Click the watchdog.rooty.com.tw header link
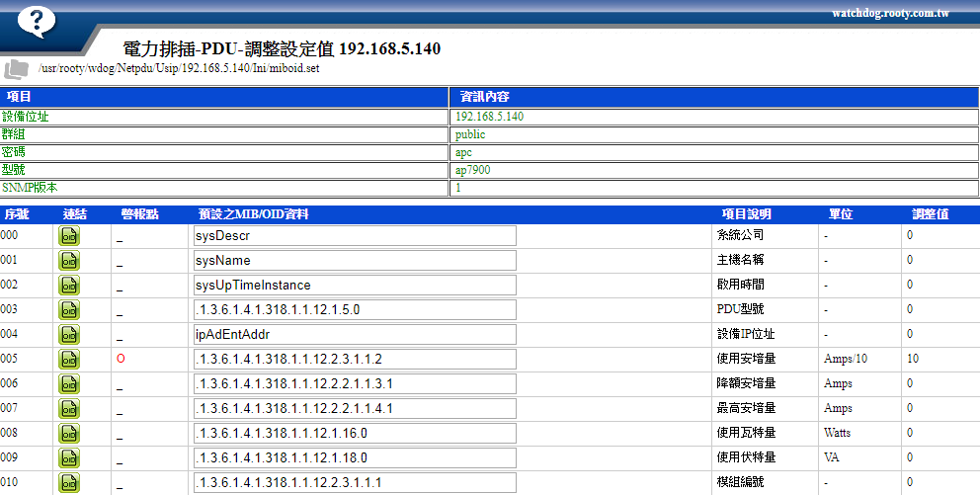The image size is (980, 495). pos(889,14)
